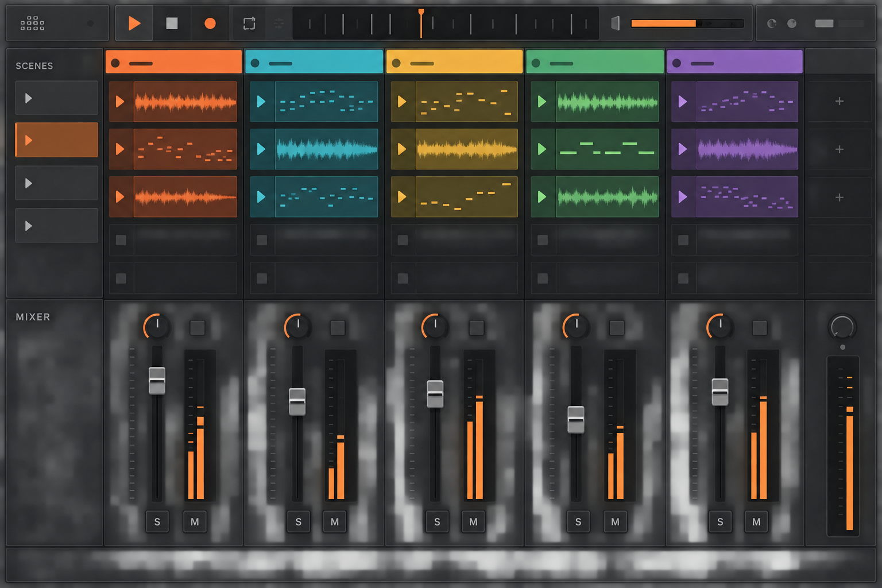Solo the purple track in the mixer
This screenshot has width=882, height=588.
[720, 522]
